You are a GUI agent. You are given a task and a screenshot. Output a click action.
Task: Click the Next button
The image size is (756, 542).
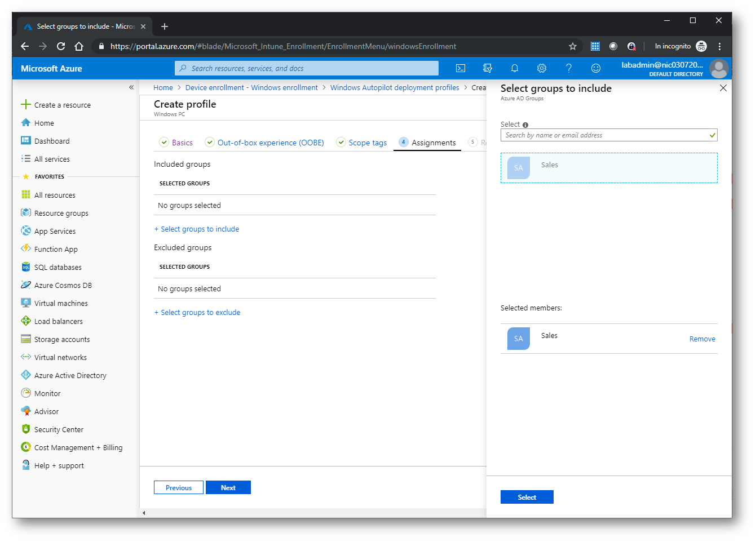[228, 487]
